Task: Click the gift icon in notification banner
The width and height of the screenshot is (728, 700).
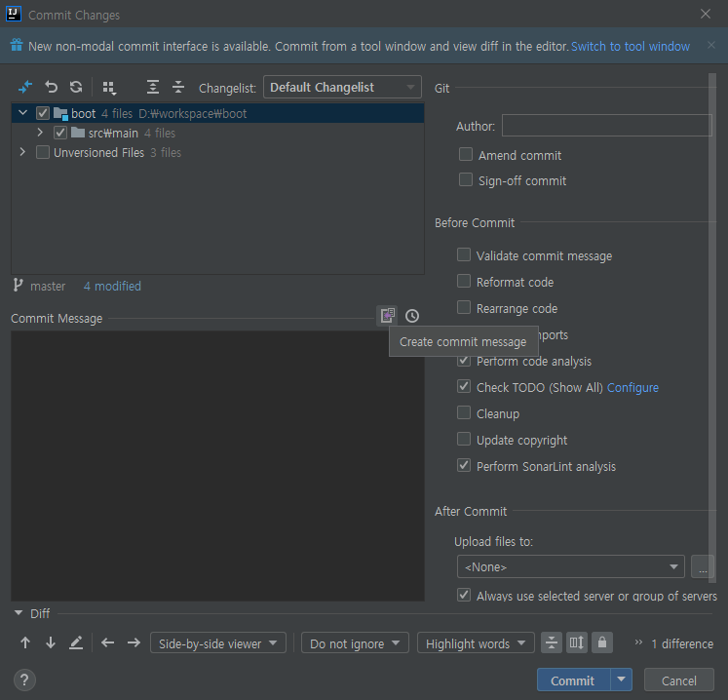Action: 17,45
